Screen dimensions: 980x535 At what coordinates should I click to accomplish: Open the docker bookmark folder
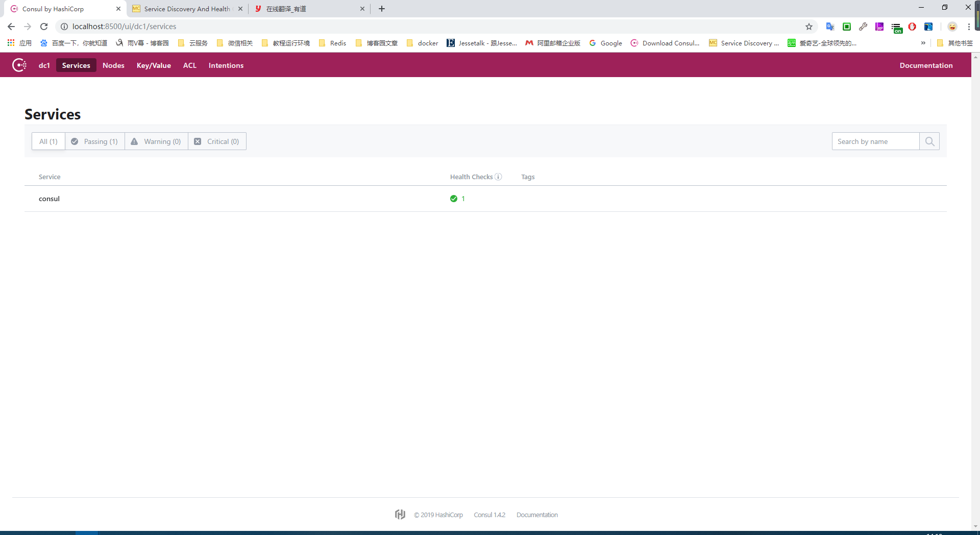(x=423, y=43)
